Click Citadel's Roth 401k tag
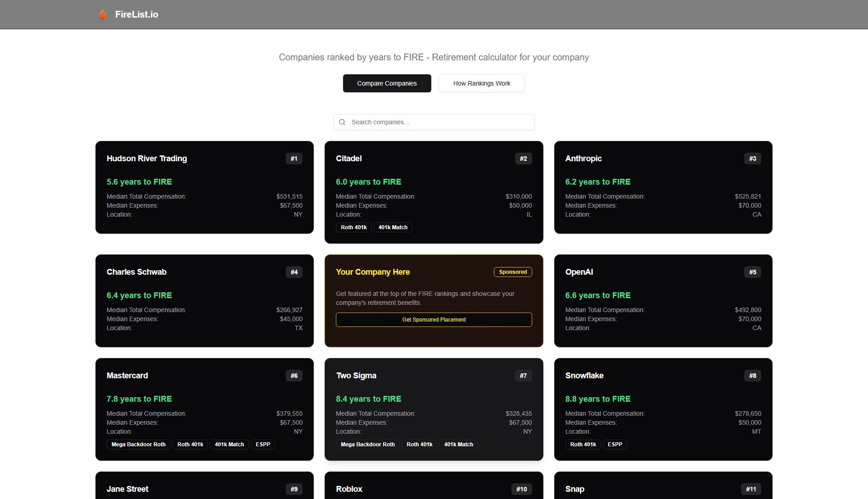Viewport: 868px width, 499px height. click(x=353, y=227)
